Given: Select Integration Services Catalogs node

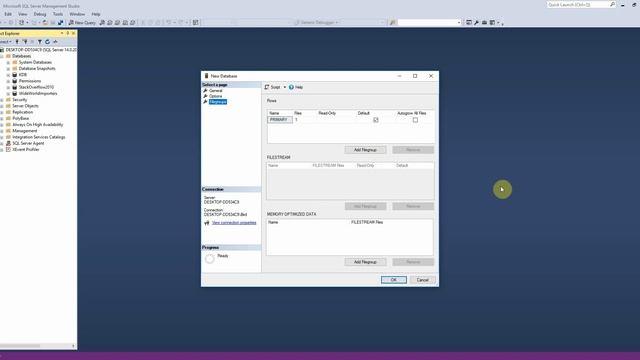Looking at the screenshot, I should (38, 137).
